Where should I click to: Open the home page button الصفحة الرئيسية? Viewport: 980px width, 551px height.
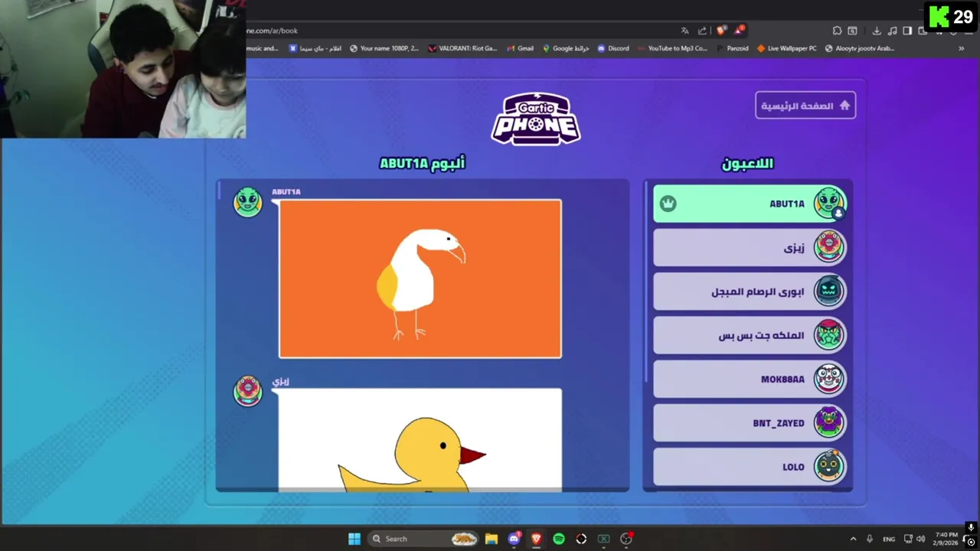pyautogui.click(x=805, y=106)
